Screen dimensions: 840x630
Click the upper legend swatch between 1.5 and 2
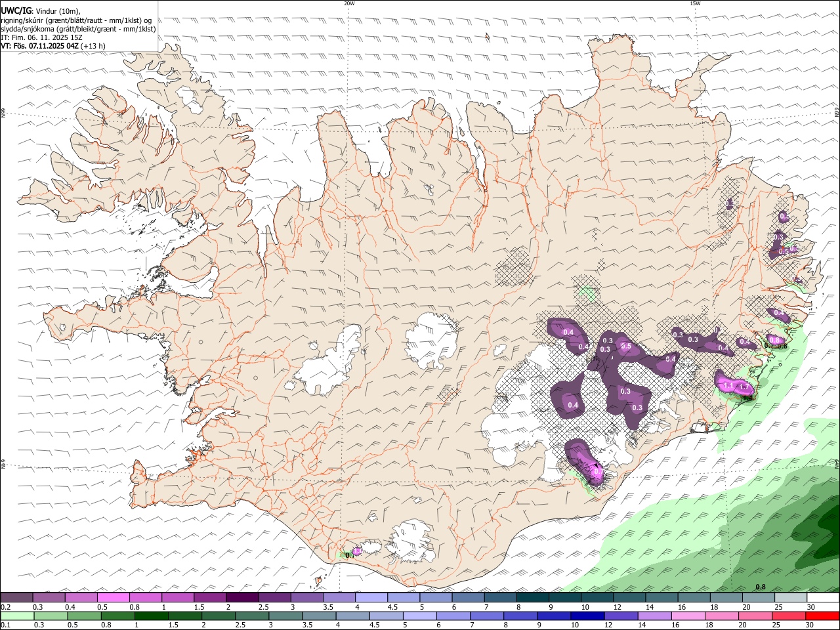210,597
